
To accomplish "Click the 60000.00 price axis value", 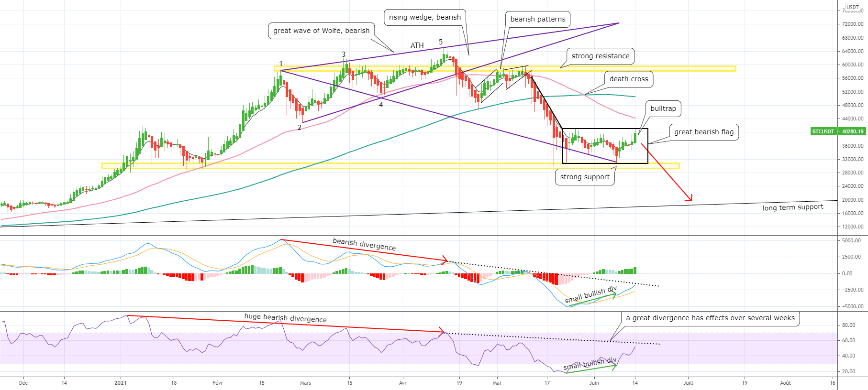I will (x=853, y=65).
